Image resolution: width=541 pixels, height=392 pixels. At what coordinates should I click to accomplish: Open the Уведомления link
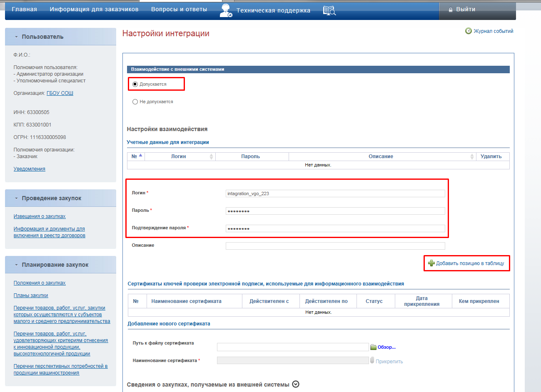[x=30, y=169]
